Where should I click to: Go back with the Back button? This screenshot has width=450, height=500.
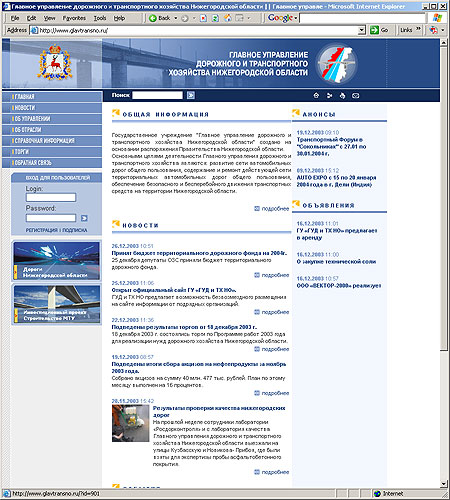pyautogui.click(x=159, y=18)
